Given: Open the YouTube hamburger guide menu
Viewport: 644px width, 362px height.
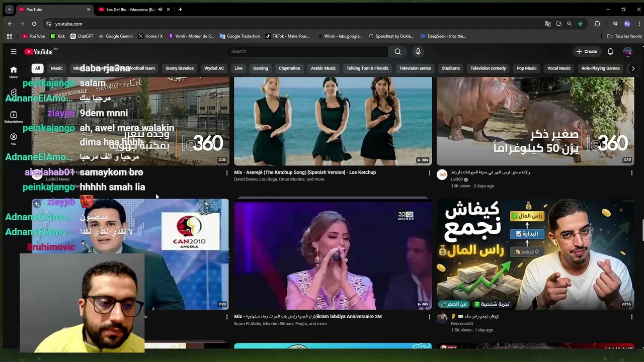Looking at the screenshot, I should click(x=14, y=51).
